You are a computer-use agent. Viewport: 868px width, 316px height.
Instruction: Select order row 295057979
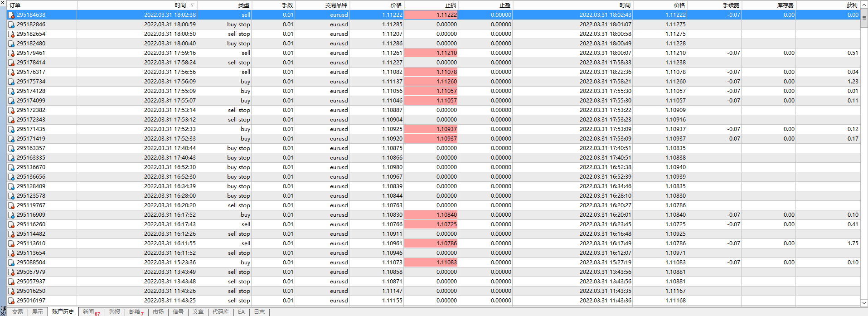coord(434,272)
